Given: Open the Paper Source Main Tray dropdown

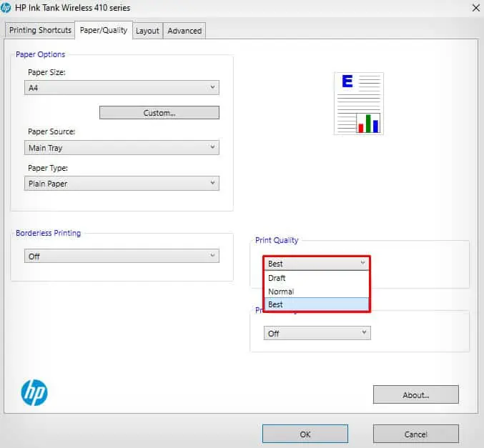Looking at the screenshot, I should (x=122, y=147).
